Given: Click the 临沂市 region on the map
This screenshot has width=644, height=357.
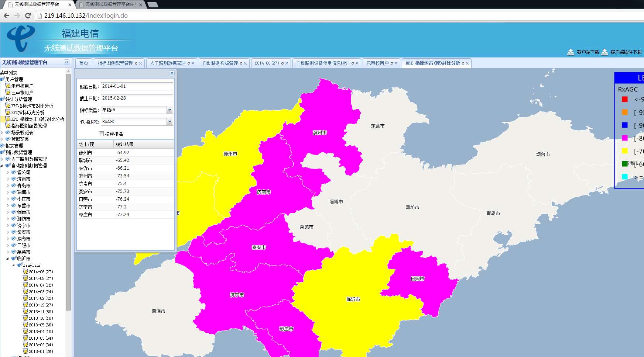Looking at the screenshot, I should 353,299.
